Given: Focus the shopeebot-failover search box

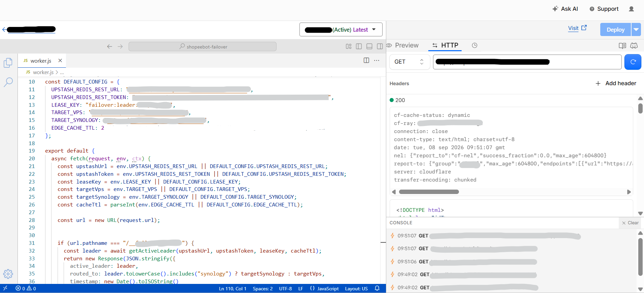Looking at the screenshot, I should click(x=203, y=46).
